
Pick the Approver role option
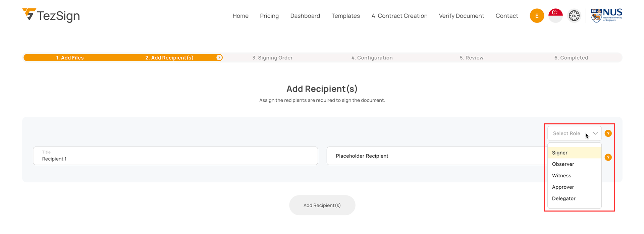pyautogui.click(x=563, y=187)
